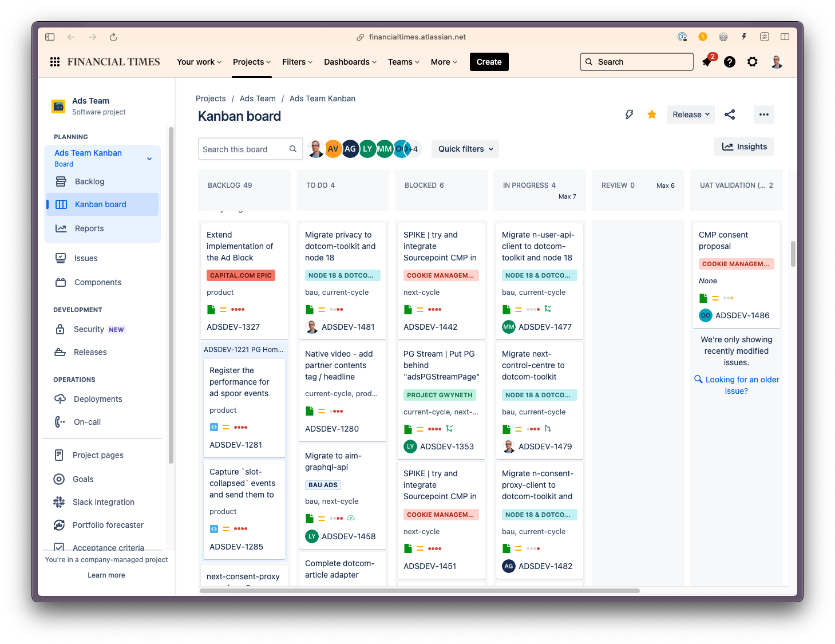Click the share board icon
This screenshot has width=835, height=644.
pos(730,114)
